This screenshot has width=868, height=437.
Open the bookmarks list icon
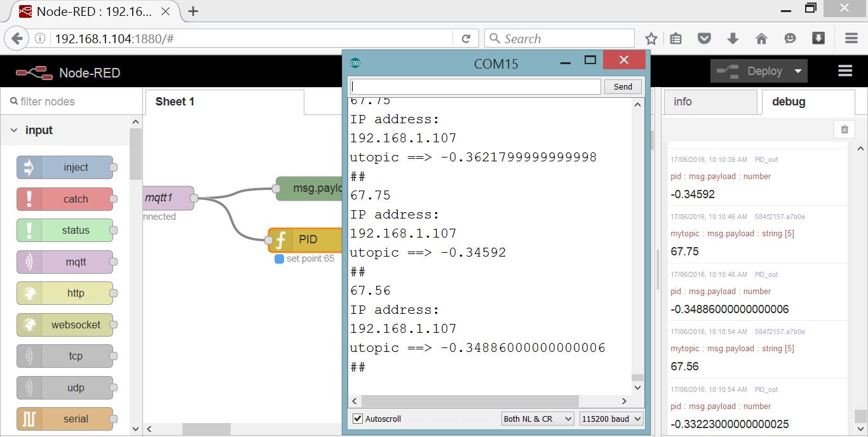[676, 39]
